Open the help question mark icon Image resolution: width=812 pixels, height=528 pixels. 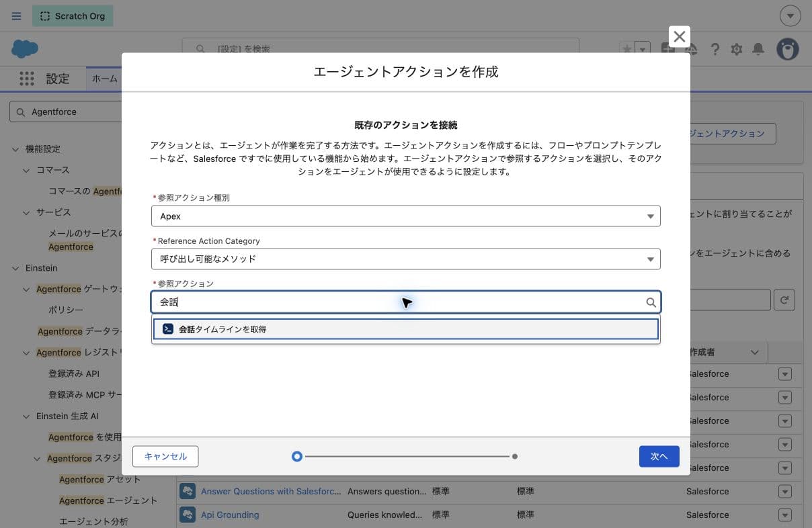715,49
